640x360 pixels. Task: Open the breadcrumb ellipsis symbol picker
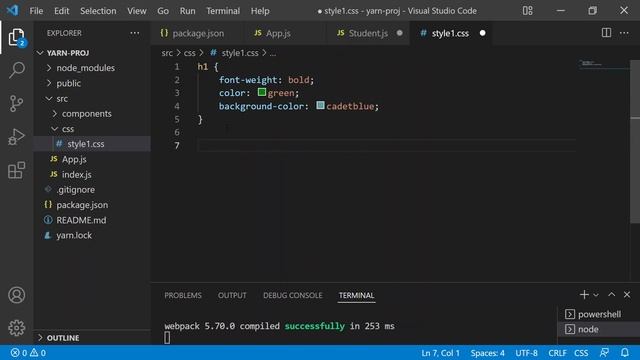click(273, 53)
